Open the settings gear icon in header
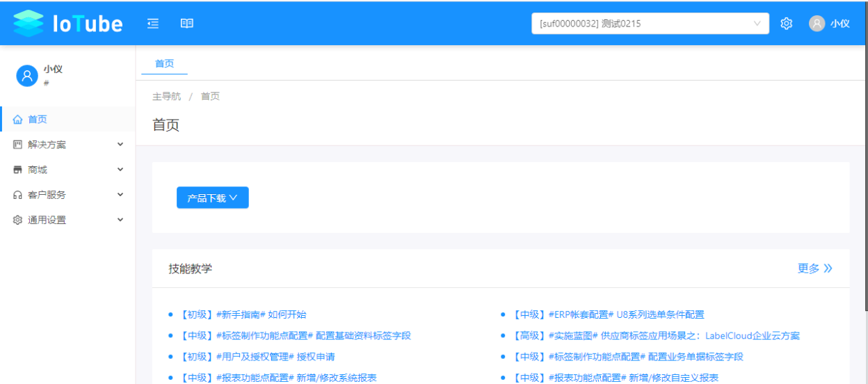 coord(787,24)
